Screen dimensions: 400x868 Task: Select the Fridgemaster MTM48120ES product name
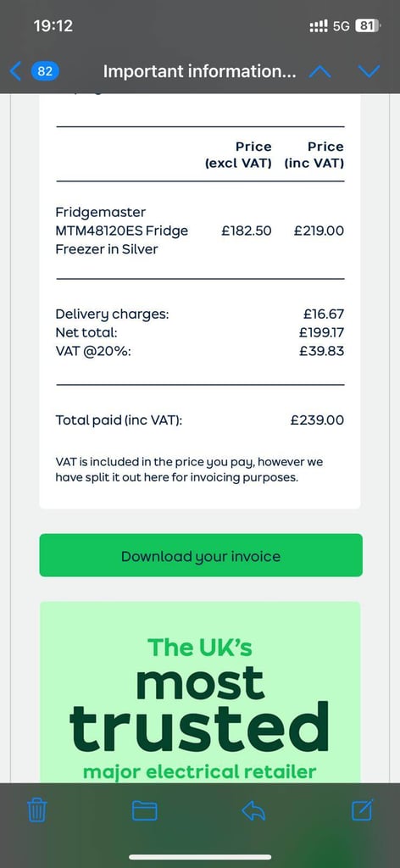click(122, 231)
